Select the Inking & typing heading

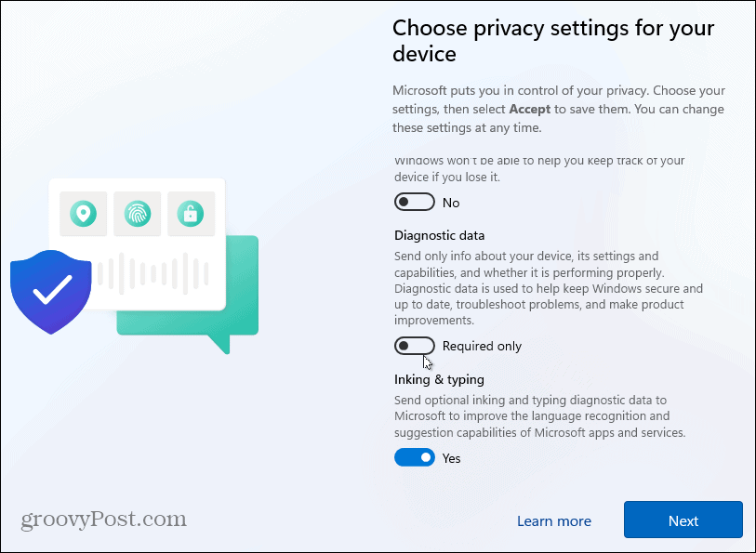point(438,379)
